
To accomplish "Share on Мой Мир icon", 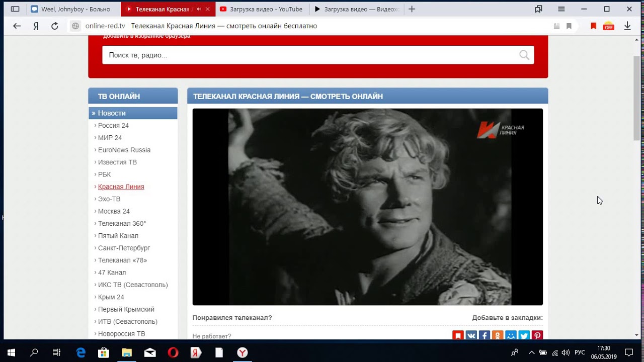I will (511, 335).
